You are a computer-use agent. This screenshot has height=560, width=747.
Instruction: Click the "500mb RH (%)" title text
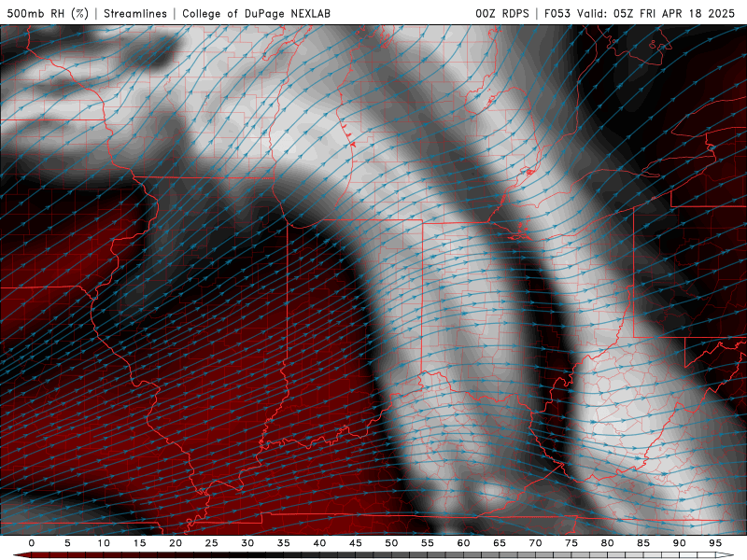tap(48, 13)
